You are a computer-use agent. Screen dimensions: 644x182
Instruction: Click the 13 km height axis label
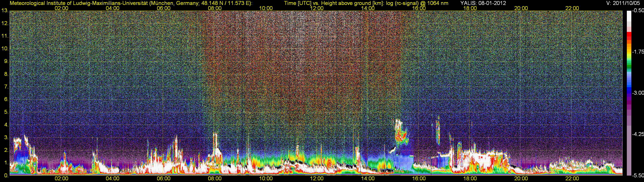click(5, 11)
